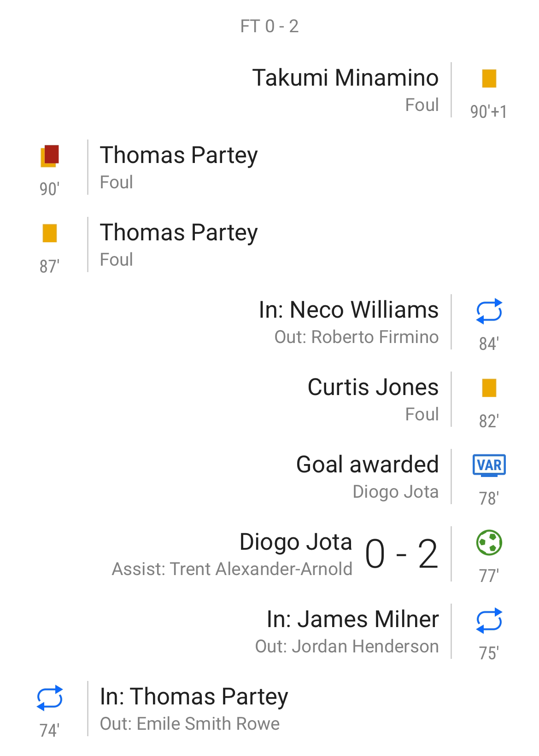Open Takumi Minamino player name
This screenshot has width=539, height=756.
345,77
